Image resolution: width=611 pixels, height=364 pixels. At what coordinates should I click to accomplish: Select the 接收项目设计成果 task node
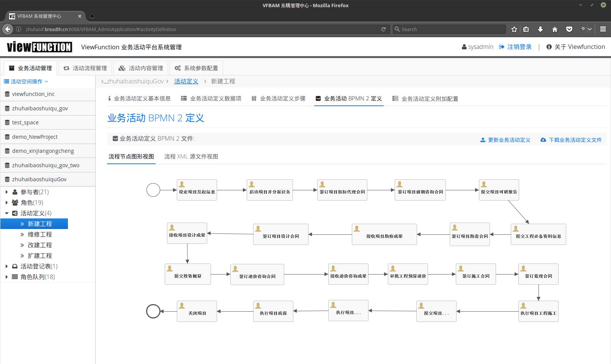[x=187, y=233]
